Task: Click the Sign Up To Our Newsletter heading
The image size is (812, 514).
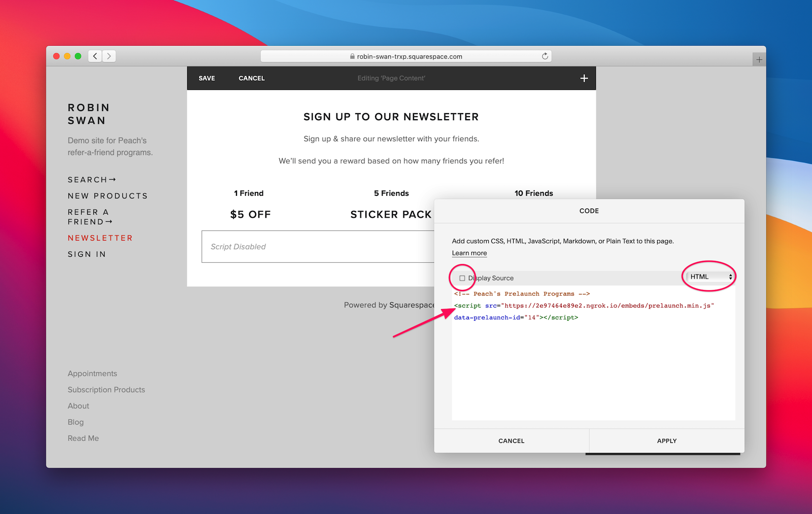Action: (x=391, y=117)
